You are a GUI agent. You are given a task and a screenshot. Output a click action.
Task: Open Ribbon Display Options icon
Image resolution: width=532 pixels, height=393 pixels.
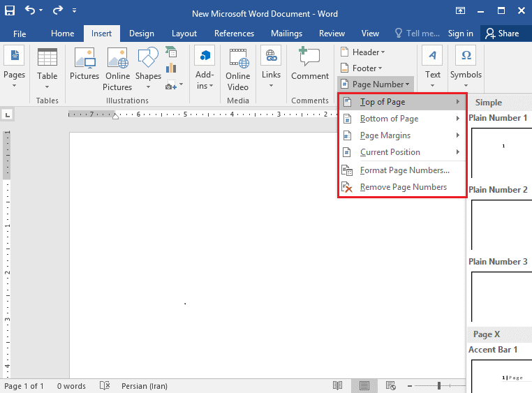pyautogui.click(x=460, y=10)
